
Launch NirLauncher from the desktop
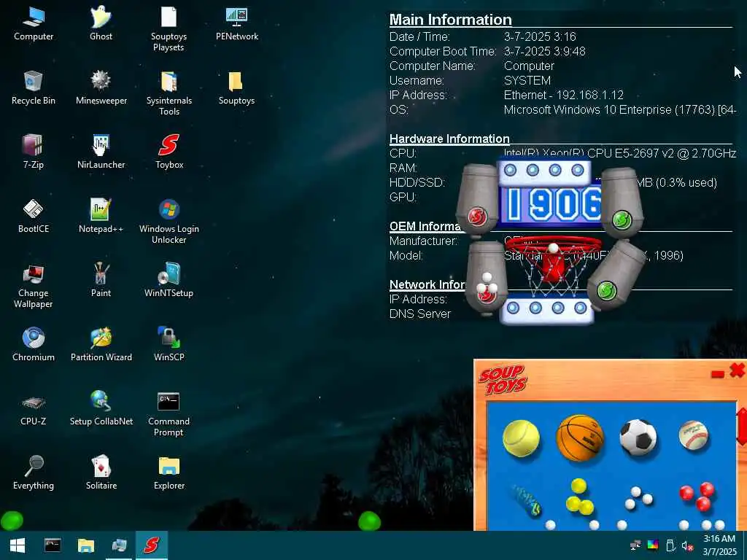101,152
